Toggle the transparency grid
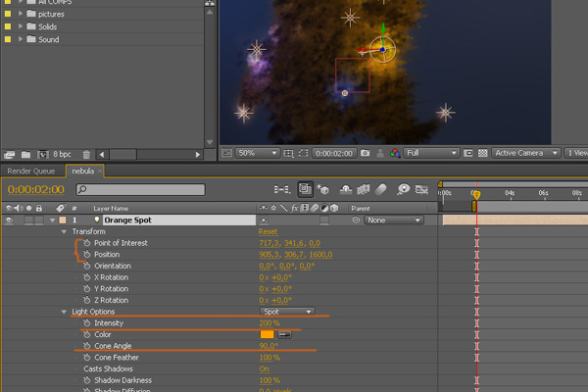Viewport: 588px width, 392px height. [x=482, y=153]
